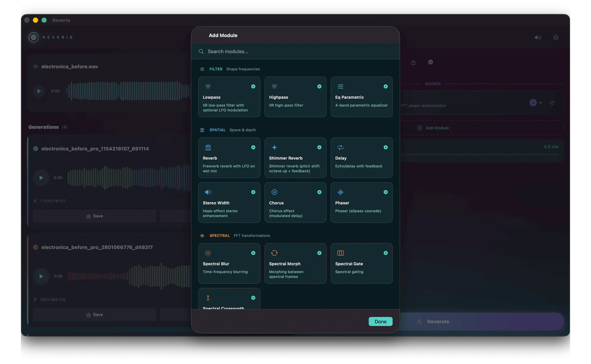Save generation electronica_before_pro_2801066776
Viewport: 591px width, 364px height.
coord(95,315)
